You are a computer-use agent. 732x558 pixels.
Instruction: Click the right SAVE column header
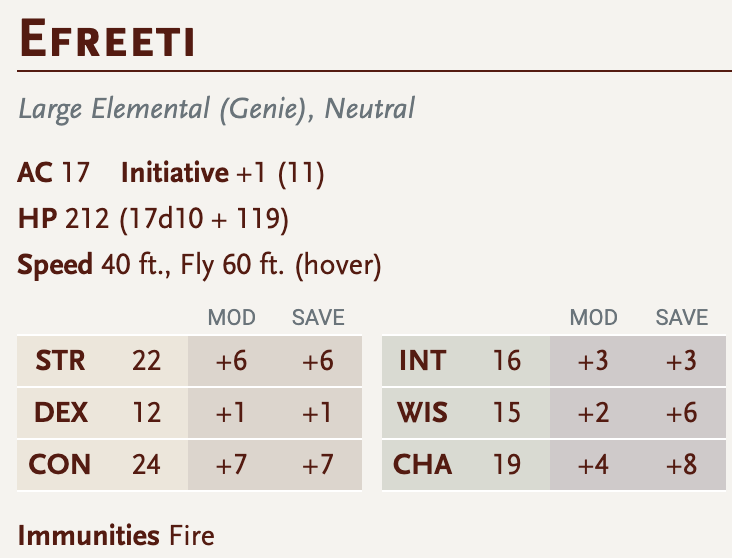[682, 318]
